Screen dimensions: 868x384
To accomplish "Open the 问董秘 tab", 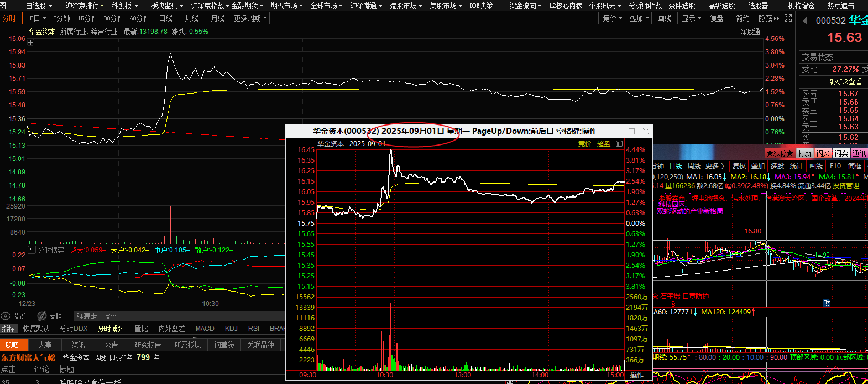I will pos(224,345).
